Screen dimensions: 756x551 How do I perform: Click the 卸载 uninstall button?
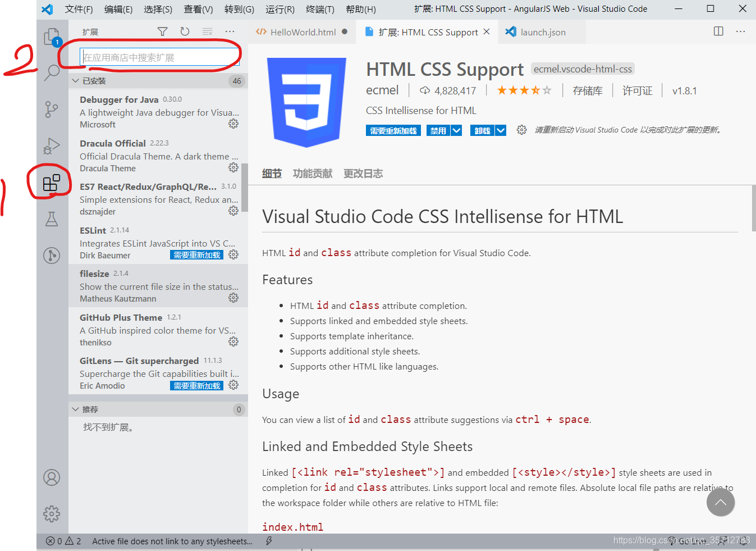(482, 130)
